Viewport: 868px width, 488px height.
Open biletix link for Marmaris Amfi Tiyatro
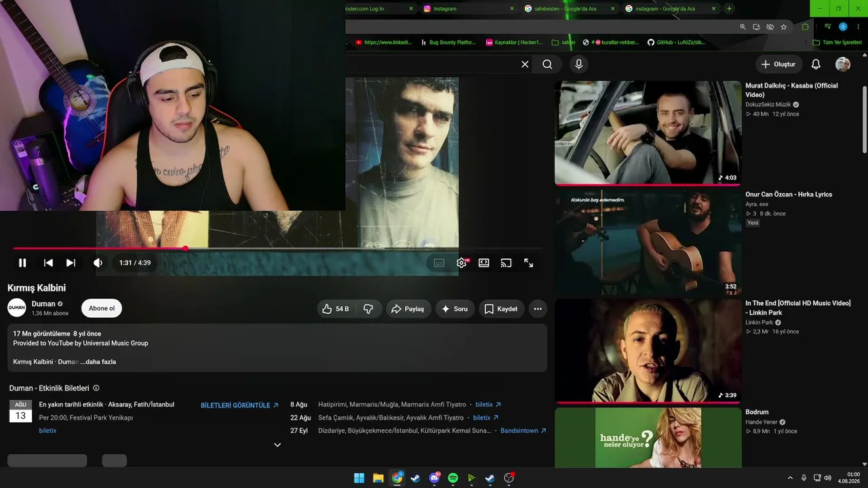click(x=488, y=405)
